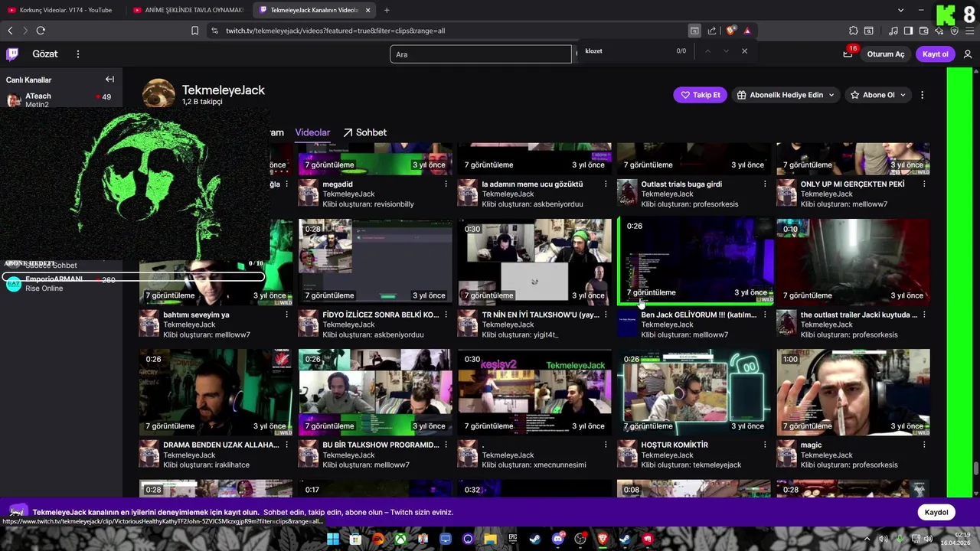Collapse the Canlı Kanallar sidebar
This screenshot has height=551, width=980.
pyautogui.click(x=109, y=79)
